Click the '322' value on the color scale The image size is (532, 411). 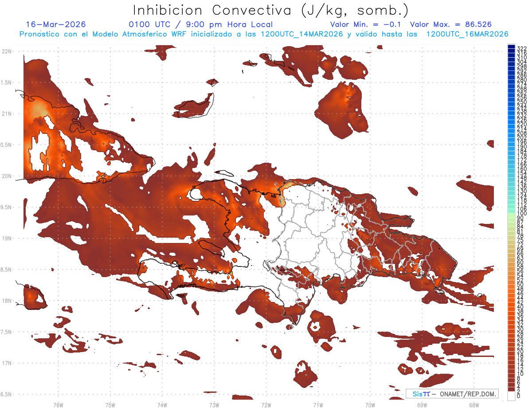522,48
